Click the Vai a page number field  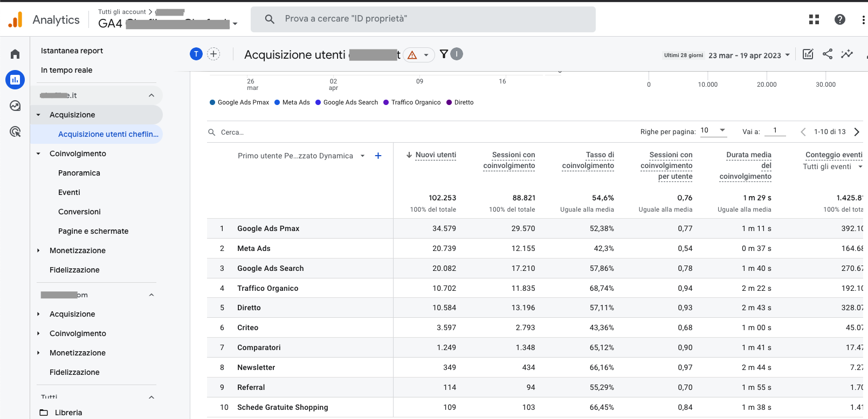tap(775, 131)
